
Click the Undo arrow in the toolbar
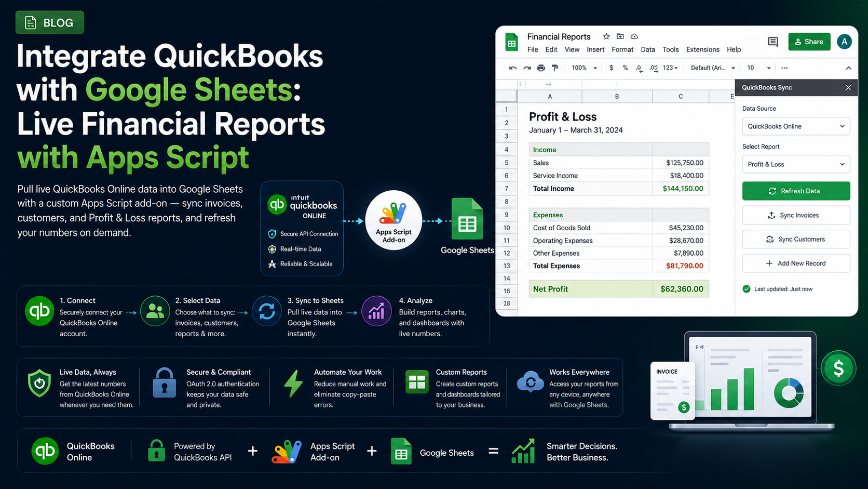(x=513, y=68)
